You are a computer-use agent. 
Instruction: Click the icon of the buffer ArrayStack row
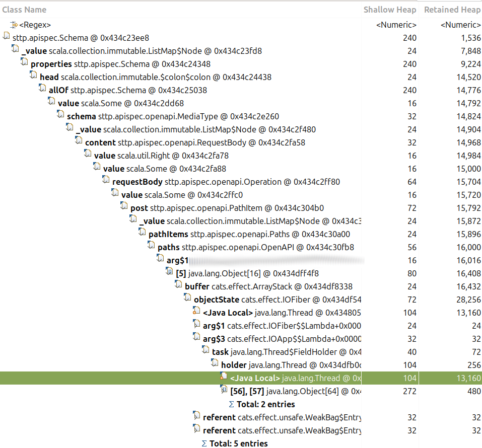coord(178,284)
